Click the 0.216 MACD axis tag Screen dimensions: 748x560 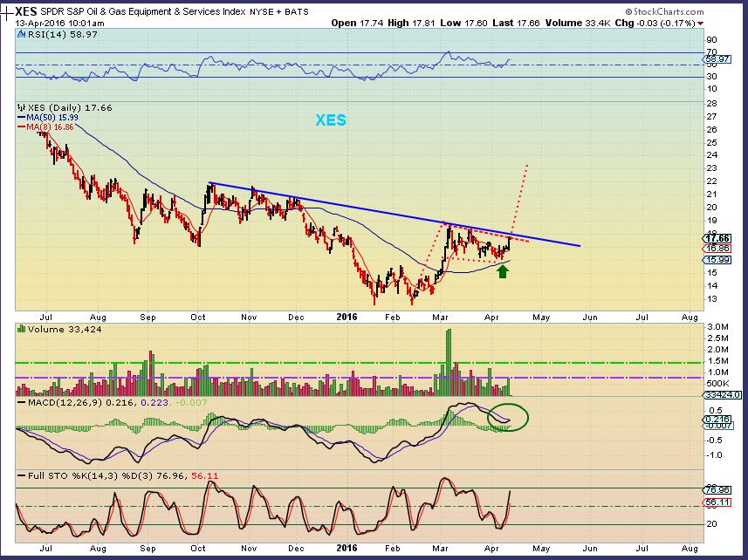(x=717, y=419)
